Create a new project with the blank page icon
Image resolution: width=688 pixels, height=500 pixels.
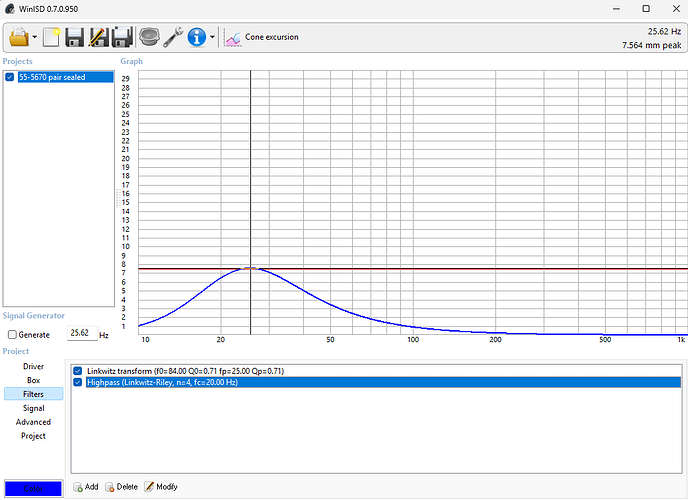50,38
